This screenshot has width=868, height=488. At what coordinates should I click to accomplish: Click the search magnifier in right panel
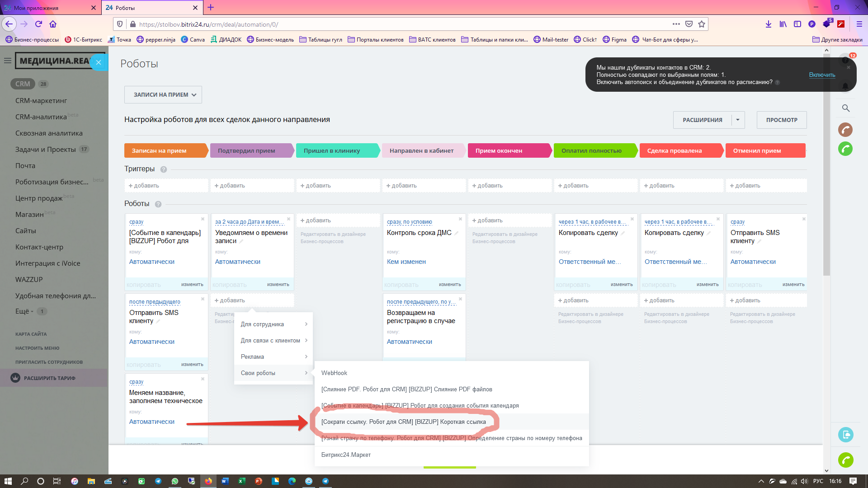pyautogui.click(x=845, y=108)
